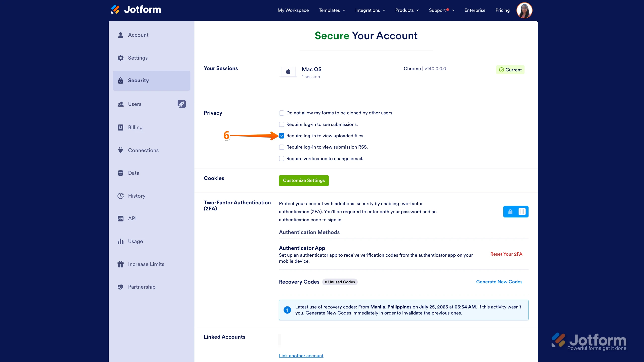Toggle the Two-Factor Authentication switch
Viewport: 644px width, 362px height.
pos(516,212)
